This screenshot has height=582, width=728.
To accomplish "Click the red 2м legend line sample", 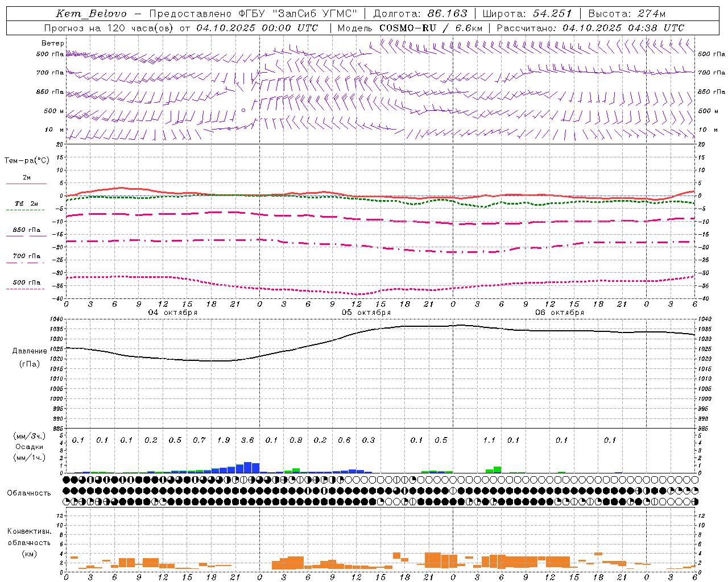I will point(26,184).
